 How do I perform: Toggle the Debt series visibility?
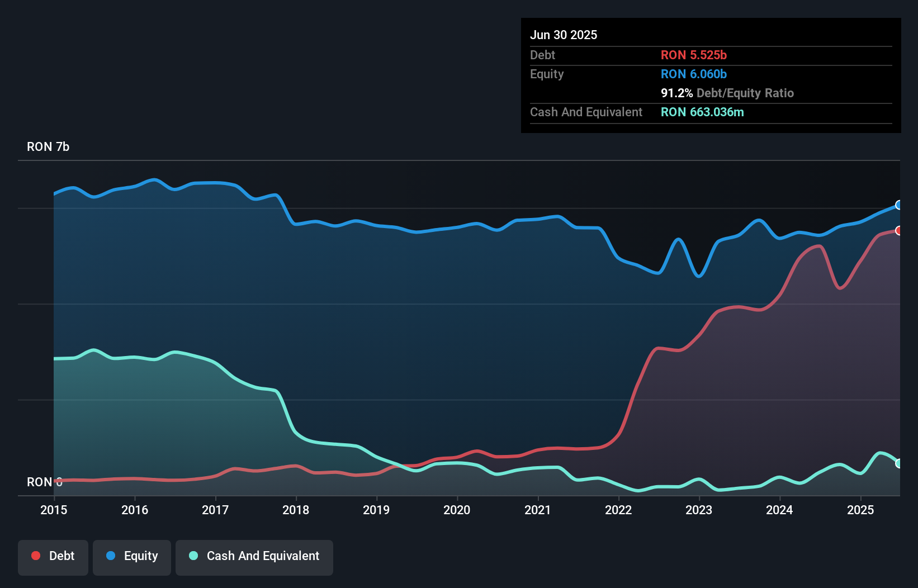pos(53,557)
